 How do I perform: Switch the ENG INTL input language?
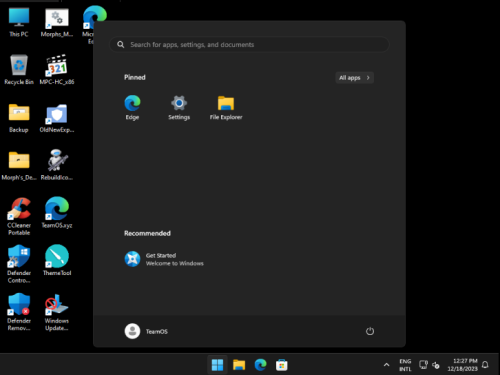[405, 365]
